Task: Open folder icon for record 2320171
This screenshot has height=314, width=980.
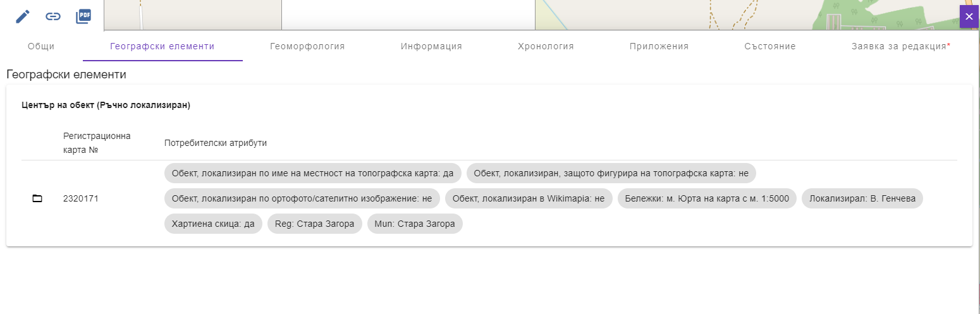Action: point(37,198)
